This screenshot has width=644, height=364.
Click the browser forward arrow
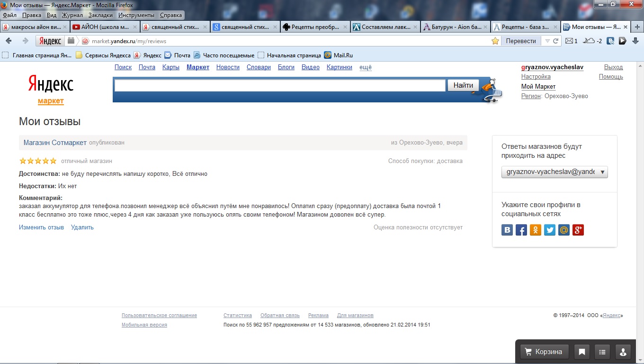26,41
